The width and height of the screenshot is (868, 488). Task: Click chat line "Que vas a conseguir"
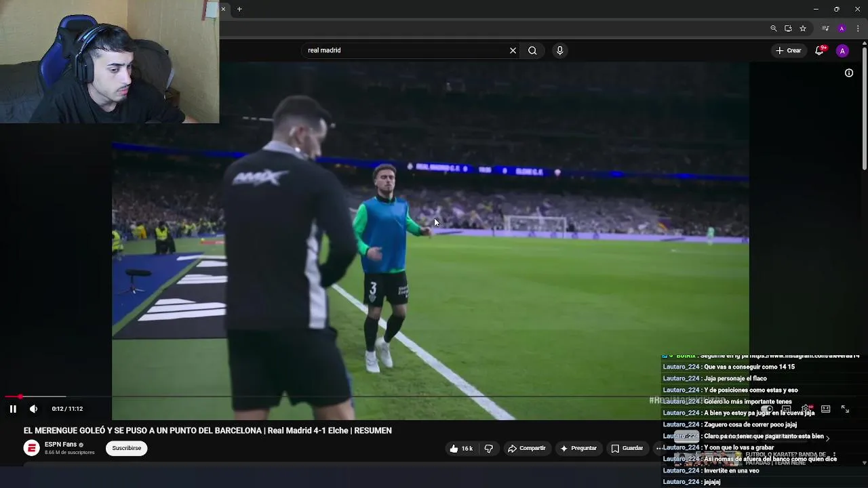[x=729, y=367]
